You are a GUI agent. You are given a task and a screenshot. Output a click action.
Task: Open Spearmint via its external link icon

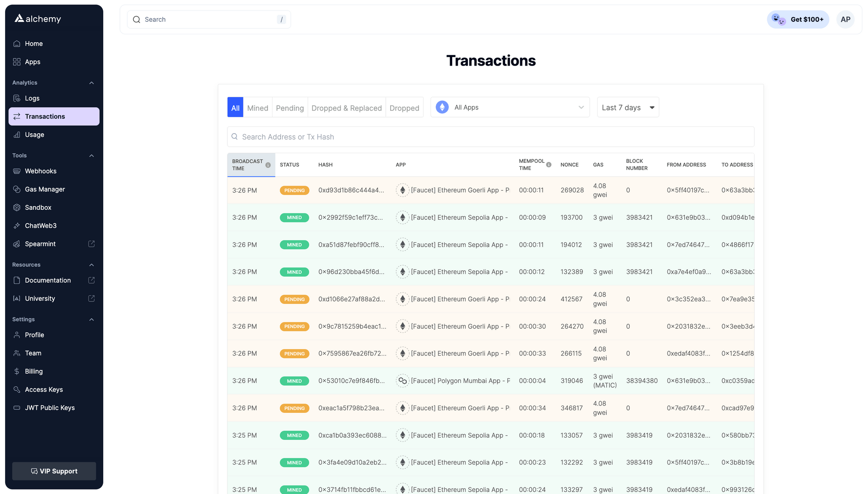(91, 244)
